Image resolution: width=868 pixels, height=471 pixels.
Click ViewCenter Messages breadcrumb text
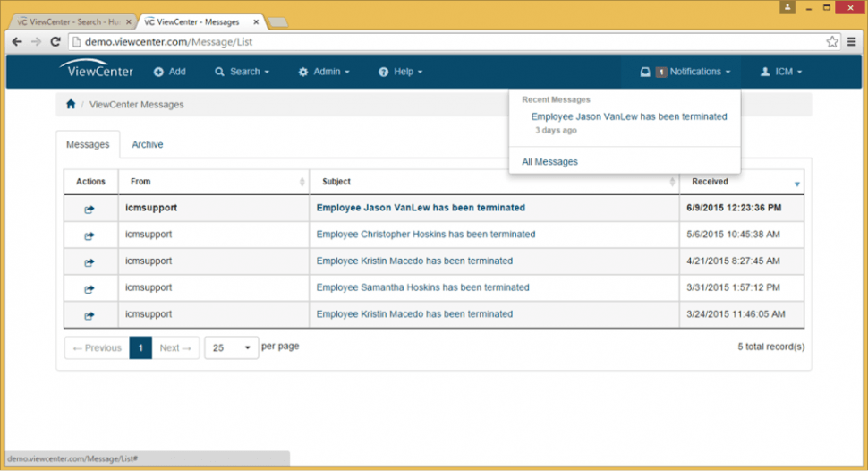[136, 104]
